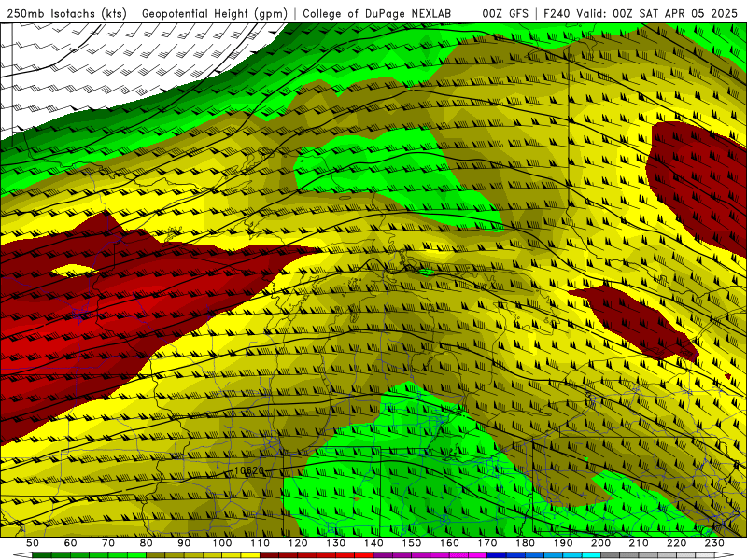Click "College of DuPage NEXLAB" in header
This screenshot has width=747, height=560.
pyautogui.click(x=377, y=14)
